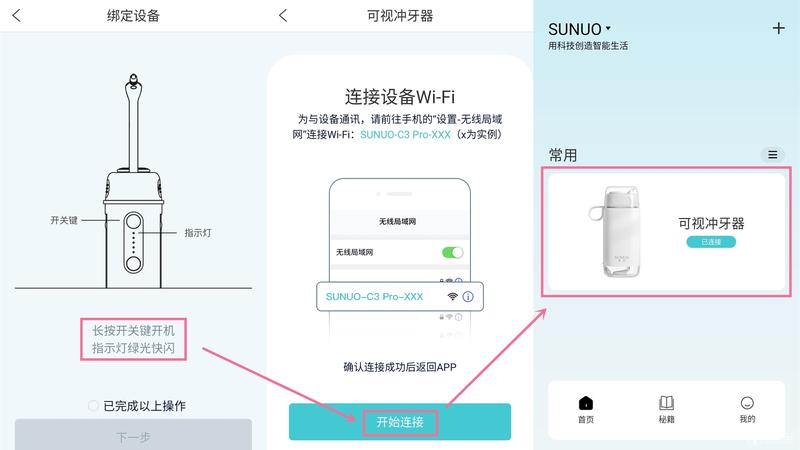Click the SUNUO-C3 Pro-XXX link text
This screenshot has height=450, width=800.
pyautogui.click(x=405, y=135)
